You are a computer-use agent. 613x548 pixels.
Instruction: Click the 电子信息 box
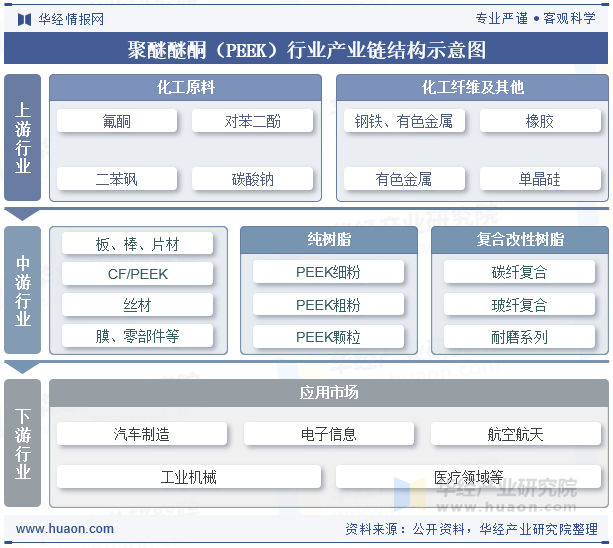pos(329,433)
